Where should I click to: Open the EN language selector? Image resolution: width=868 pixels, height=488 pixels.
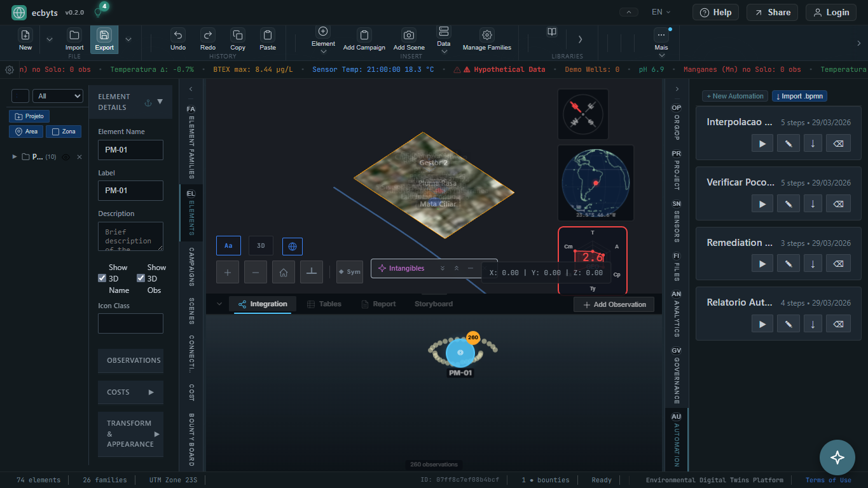663,12
